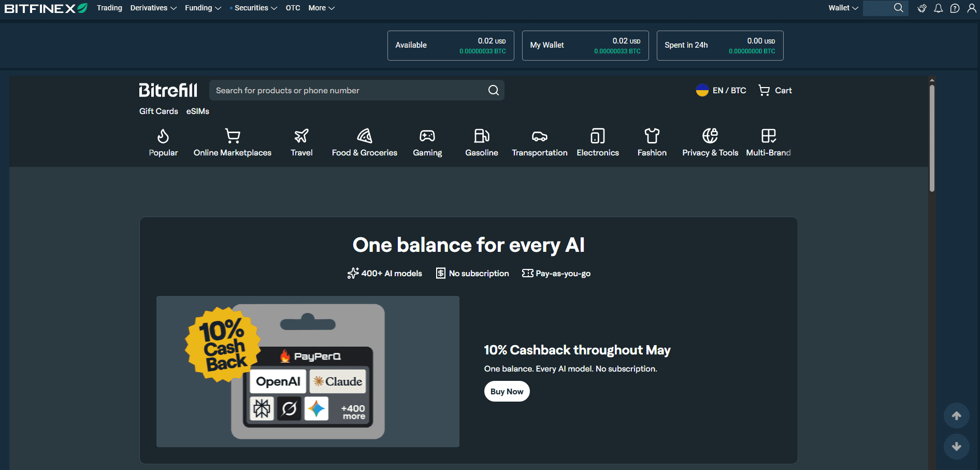Click the 'Pay-as-you-go' text

(x=563, y=273)
